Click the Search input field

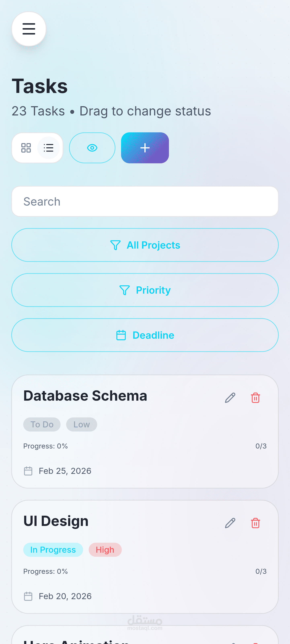(x=145, y=202)
